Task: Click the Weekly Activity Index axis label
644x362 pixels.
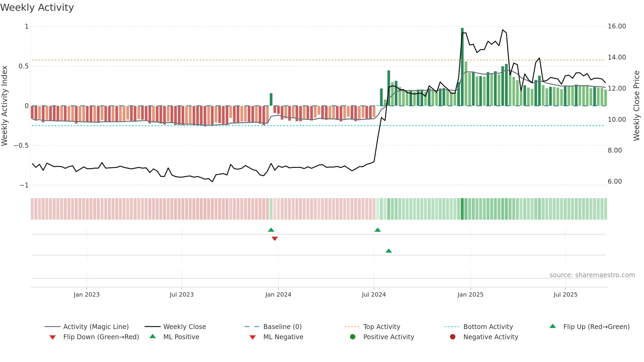Action: (5, 106)
